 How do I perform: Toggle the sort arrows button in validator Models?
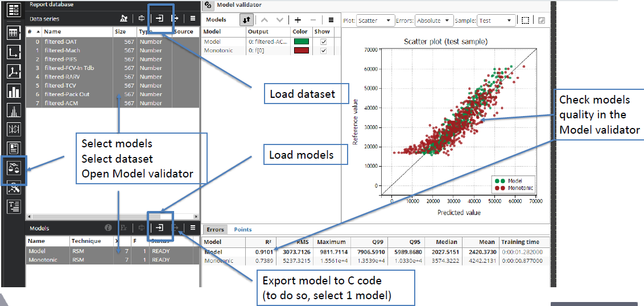pos(247,20)
